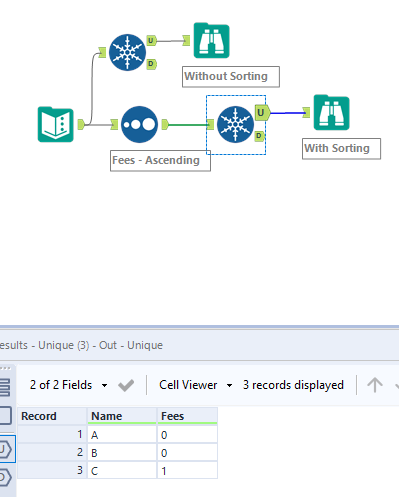
Task: Click the lower Unique tool input anchor
Action: point(210,125)
